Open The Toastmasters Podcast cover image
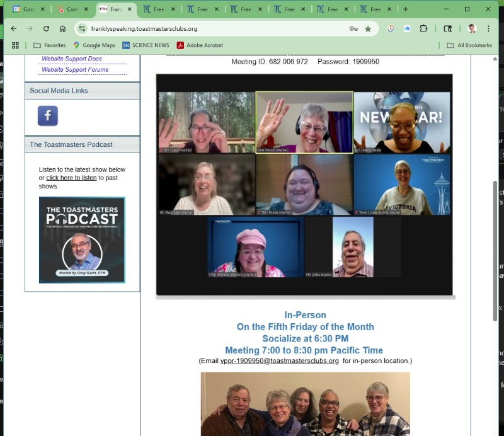Image resolution: width=504 pixels, height=436 pixels. [x=82, y=240]
